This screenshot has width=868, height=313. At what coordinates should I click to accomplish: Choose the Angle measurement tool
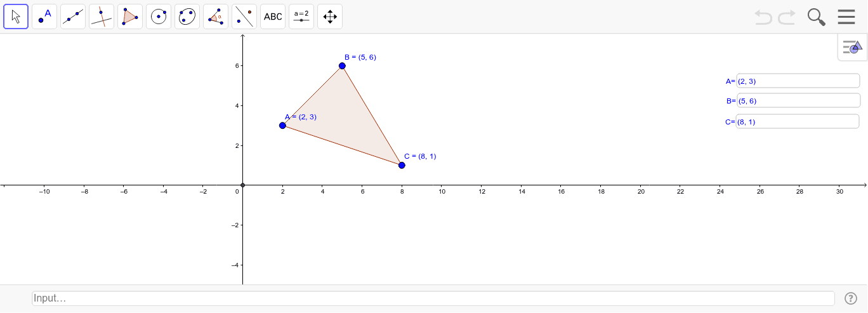point(216,17)
